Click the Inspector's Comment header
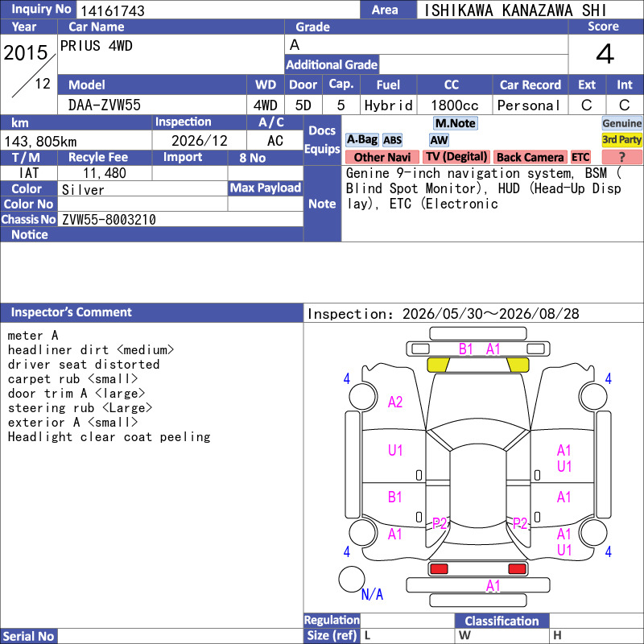 (151, 312)
